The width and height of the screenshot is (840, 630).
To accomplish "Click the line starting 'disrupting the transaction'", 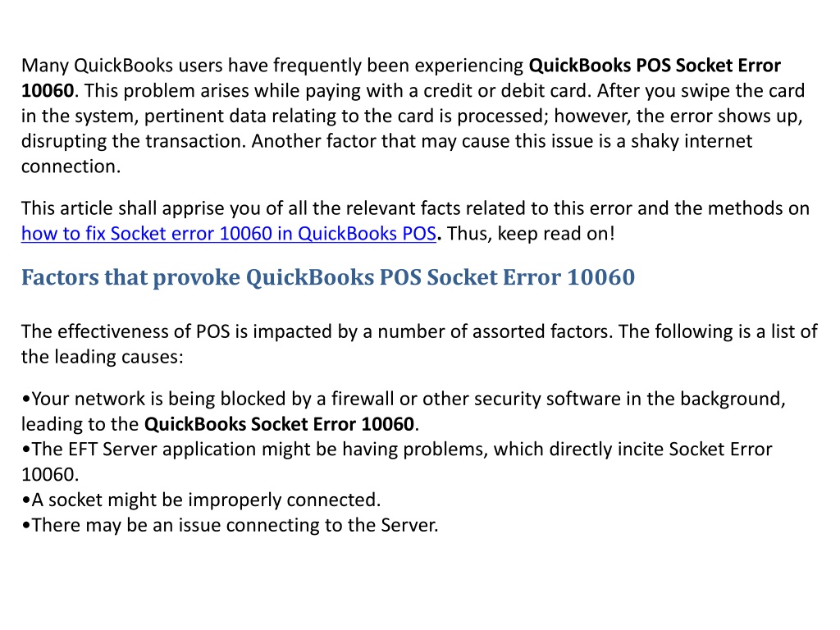I will 386,141.
